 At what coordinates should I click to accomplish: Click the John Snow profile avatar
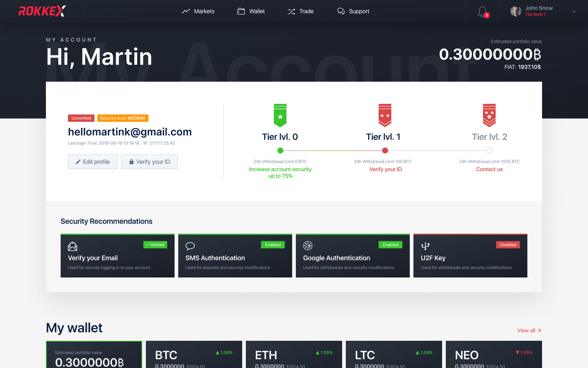[x=516, y=11]
